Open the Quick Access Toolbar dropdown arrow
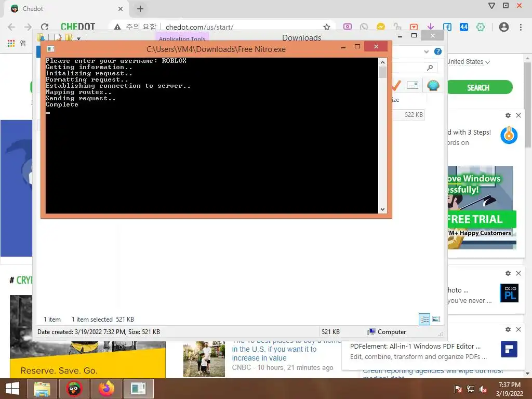This screenshot has width=532, height=399. 79,38
